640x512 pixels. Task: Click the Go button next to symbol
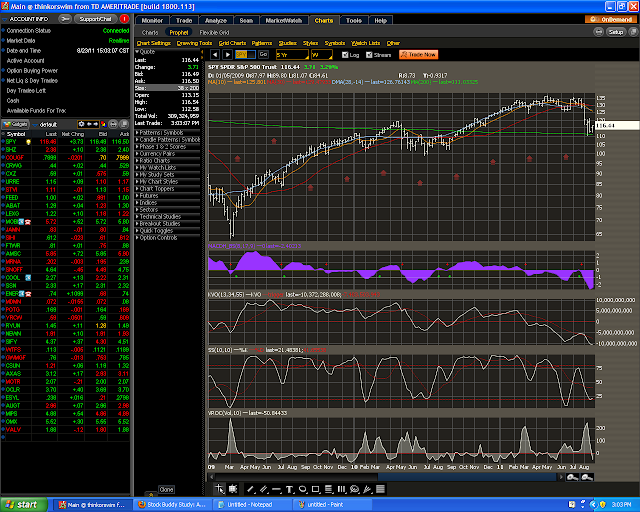[x=263, y=54]
